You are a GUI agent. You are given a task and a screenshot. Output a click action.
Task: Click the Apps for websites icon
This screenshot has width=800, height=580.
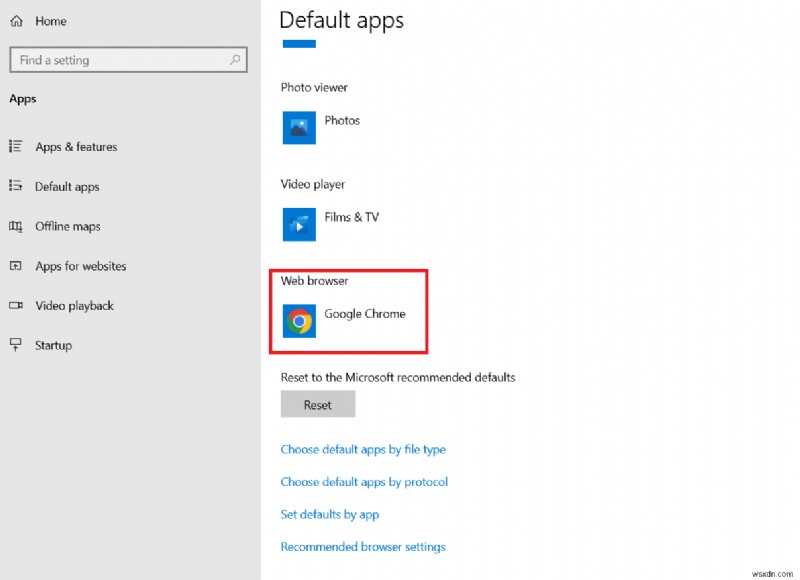tap(18, 266)
